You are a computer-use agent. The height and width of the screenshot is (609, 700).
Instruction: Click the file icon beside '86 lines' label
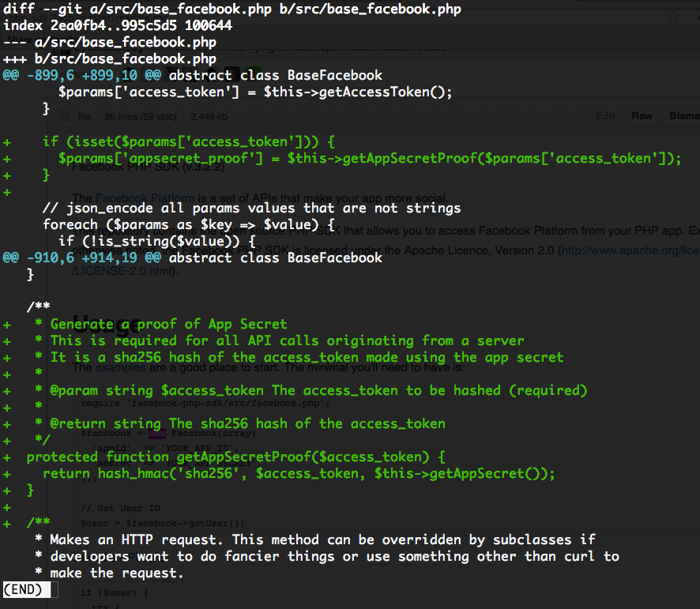[x=64, y=117]
